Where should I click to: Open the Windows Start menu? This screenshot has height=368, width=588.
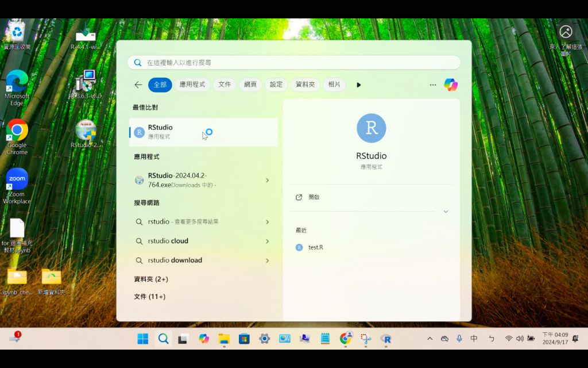pos(143,339)
